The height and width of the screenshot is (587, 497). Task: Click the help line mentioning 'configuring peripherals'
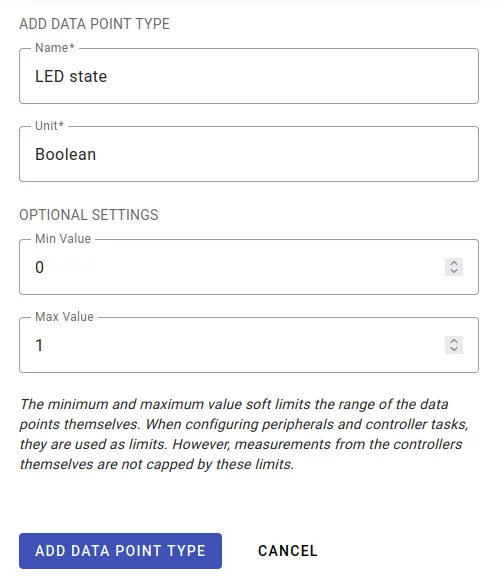pos(244,424)
